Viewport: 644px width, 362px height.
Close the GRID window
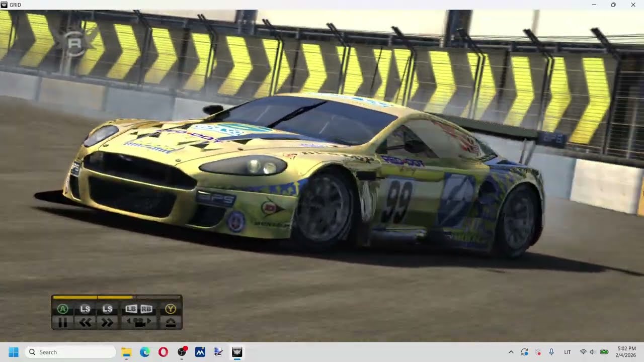(633, 5)
